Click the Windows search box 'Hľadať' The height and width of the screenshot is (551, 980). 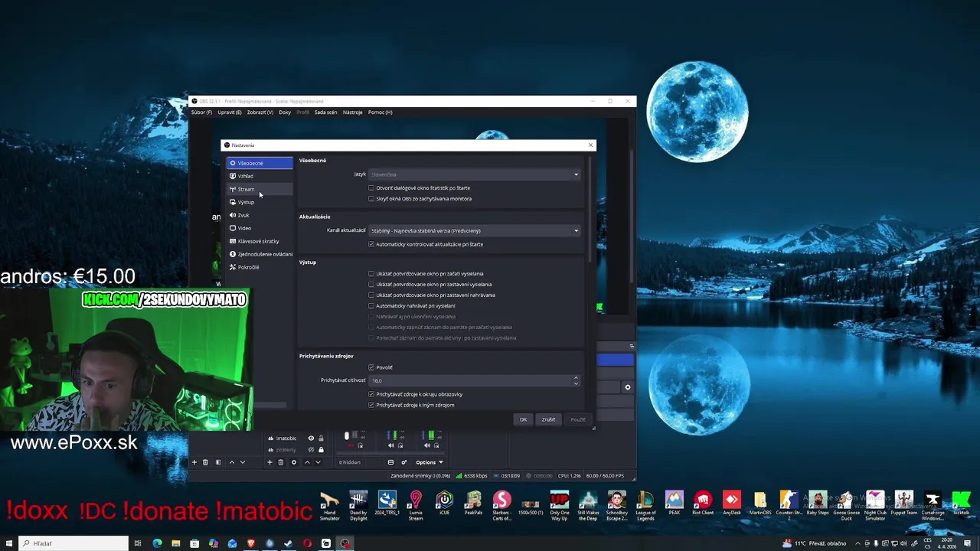(x=73, y=543)
